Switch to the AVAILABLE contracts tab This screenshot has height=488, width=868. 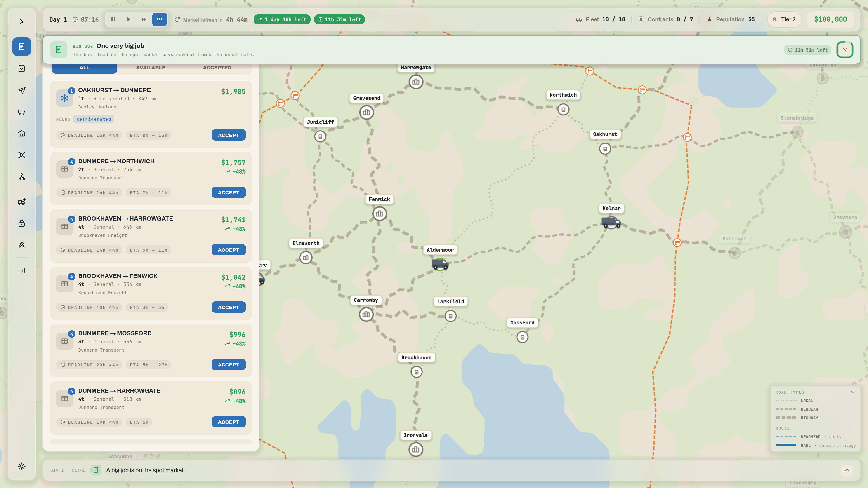pos(151,68)
